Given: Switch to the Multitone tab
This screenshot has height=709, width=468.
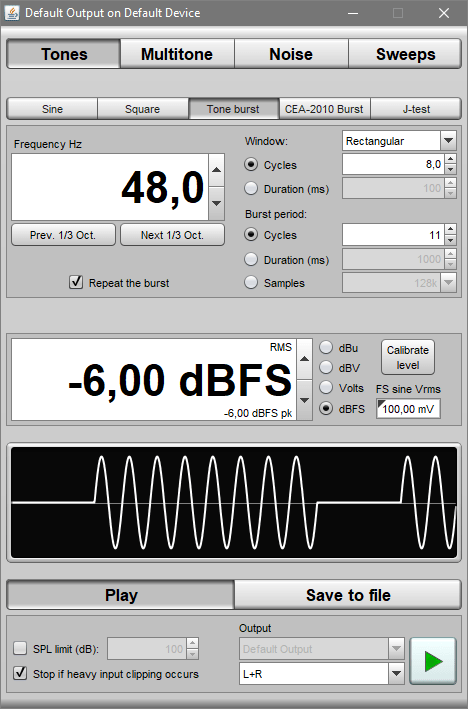Looking at the screenshot, I should pos(177,54).
